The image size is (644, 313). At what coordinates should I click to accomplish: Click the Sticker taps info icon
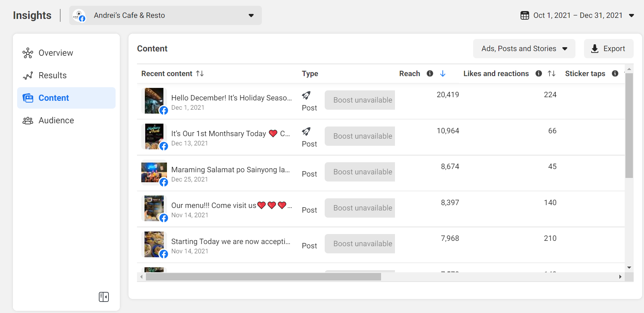click(x=615, y=74)
